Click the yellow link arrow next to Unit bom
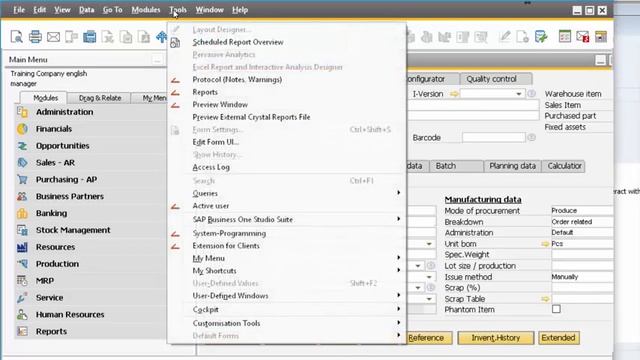Screen dimensions: 640x360 coord(545,244)
